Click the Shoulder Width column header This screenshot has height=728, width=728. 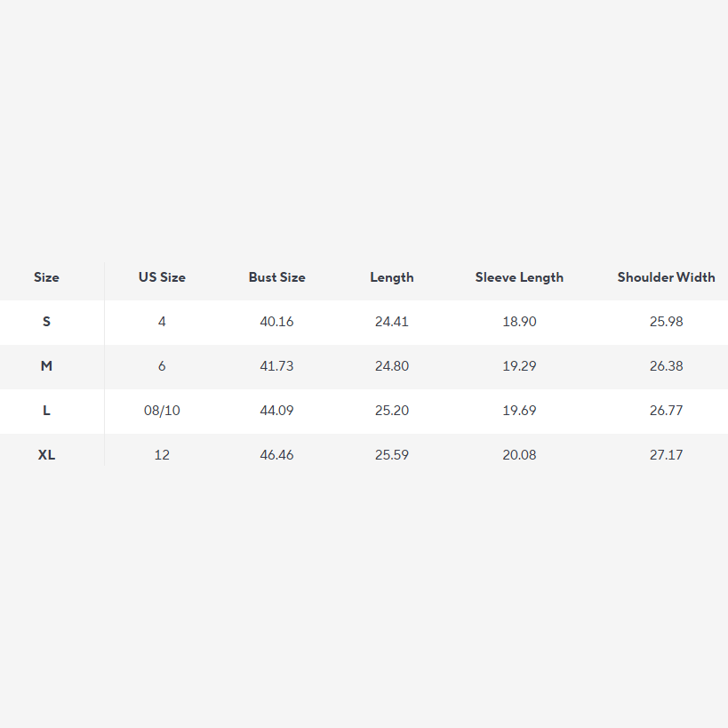tap(666, 277)
